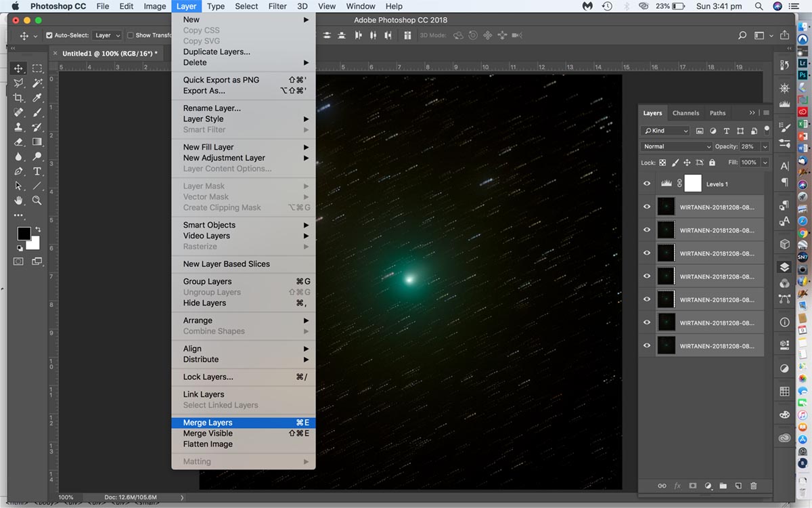Choose the Horizontal Type tool
The width and height of the screenshot is (812, 508).
click(x=37, y=171)
